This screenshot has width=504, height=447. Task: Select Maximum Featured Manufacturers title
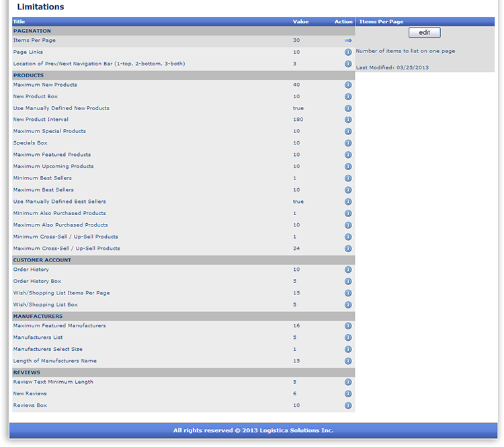(x=59, y=326)
